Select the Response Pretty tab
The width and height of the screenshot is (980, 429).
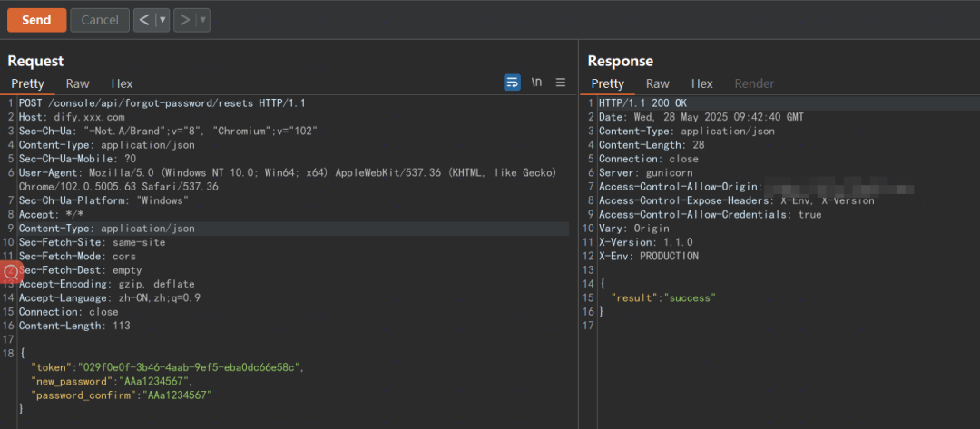(x=607, y=83)
